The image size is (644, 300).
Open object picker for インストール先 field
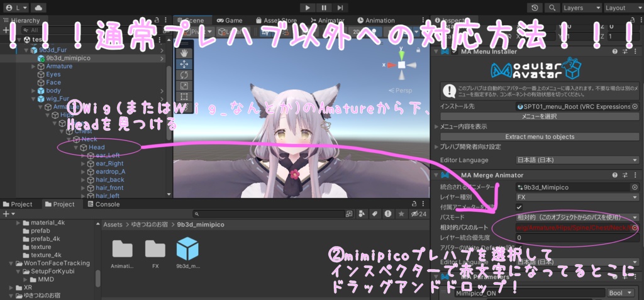click(635, 106)
